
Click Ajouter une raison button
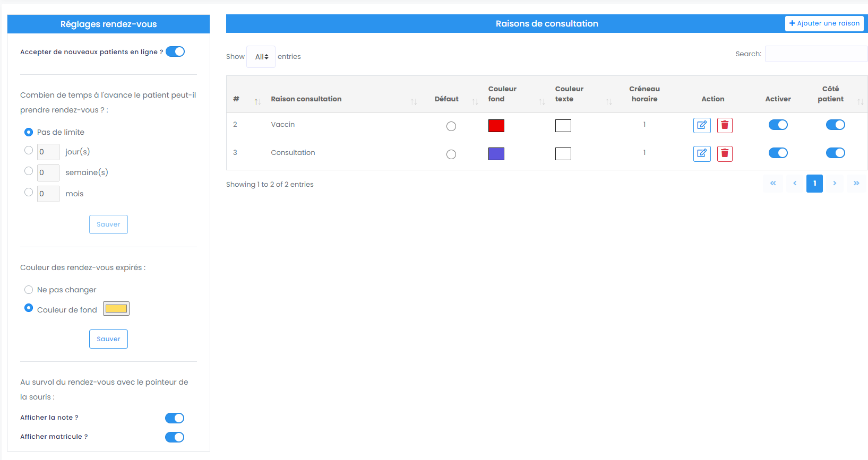pyautogui.click(x=824, y=23)
